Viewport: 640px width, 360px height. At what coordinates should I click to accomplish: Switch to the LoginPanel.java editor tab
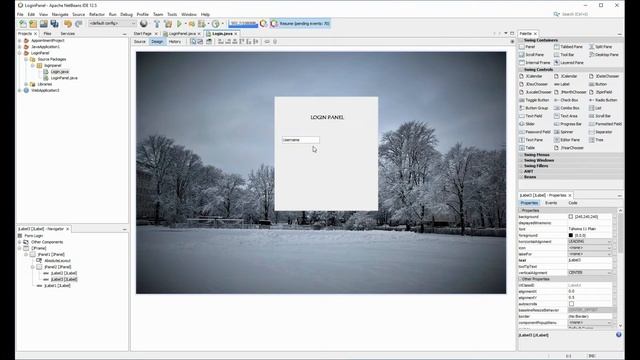182,33
